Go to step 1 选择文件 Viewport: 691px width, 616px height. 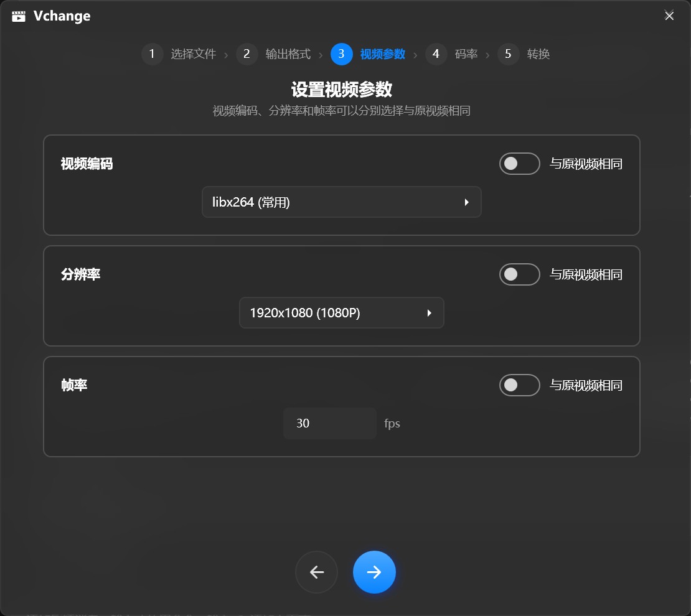[179, 54]
